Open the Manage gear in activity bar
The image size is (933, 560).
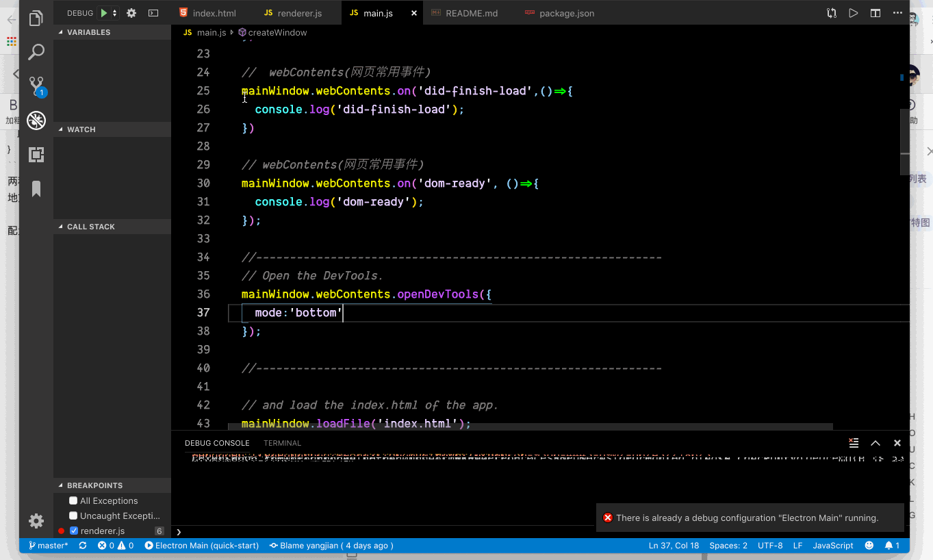tap(36, 521)
